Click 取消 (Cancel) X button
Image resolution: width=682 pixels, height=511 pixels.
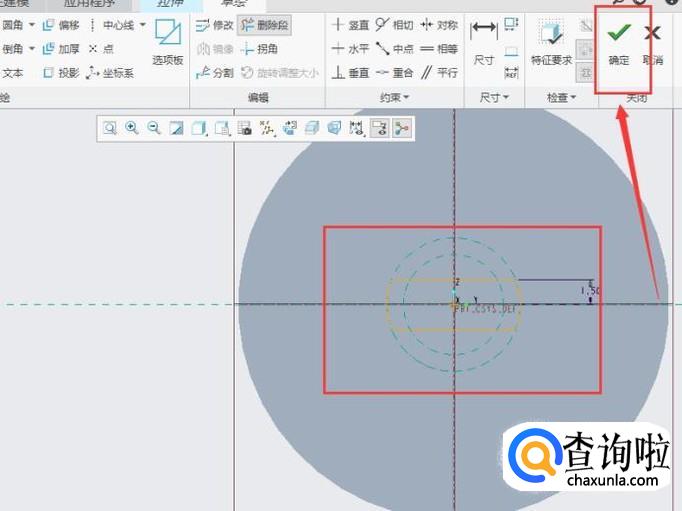[652, 43]
